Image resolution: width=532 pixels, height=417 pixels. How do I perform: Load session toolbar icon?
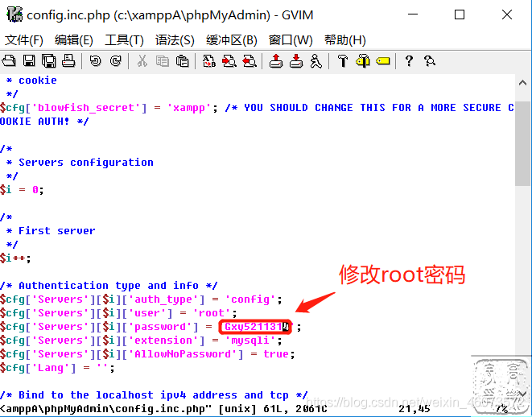[276, 61]
